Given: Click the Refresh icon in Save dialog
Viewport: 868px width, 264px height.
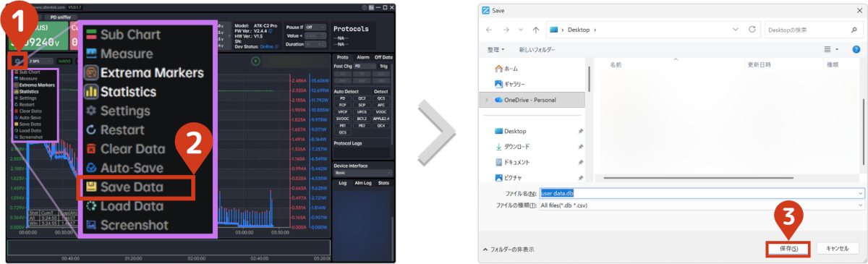Looking at the screenshot, I should tap(753, 30).
